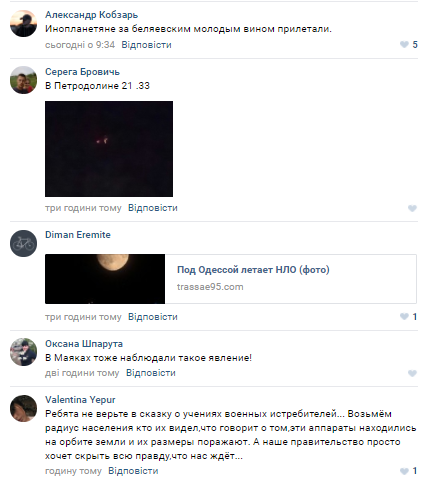Like Серега Бровичь's comment with heart icon
The width and height of the screenshot is (431, 482).
pyautogui.click(x=412, y=208)
